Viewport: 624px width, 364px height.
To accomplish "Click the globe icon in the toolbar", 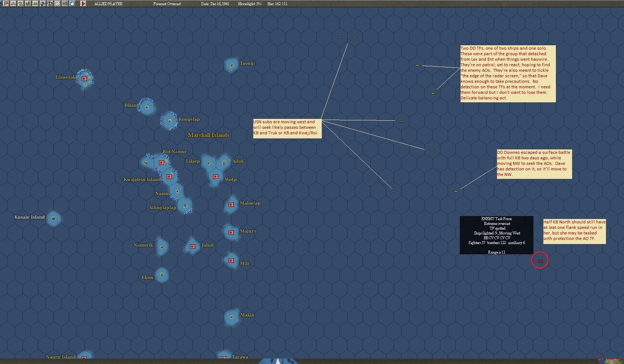I will pyautogui.click(x=43, y=4).
